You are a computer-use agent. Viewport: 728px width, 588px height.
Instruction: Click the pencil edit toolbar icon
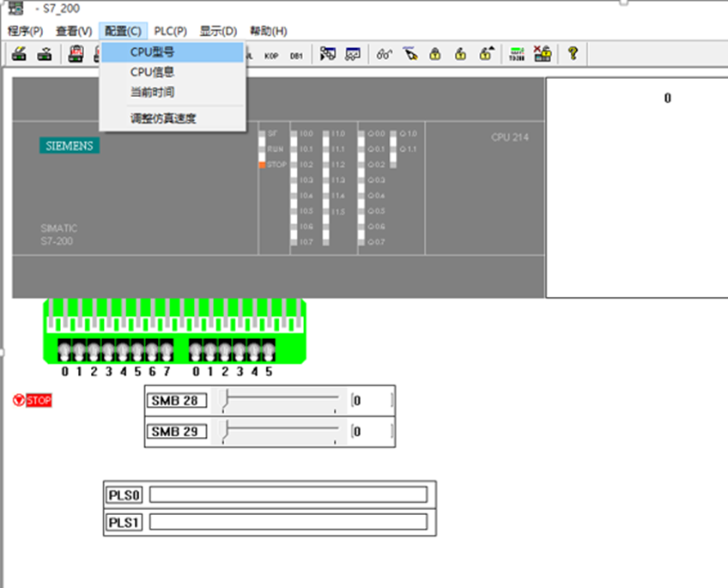click(410, 54)
